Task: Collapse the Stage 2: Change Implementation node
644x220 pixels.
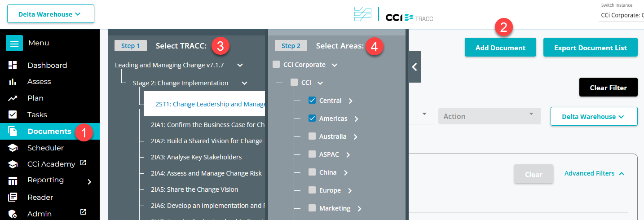Action: point(244,83)
